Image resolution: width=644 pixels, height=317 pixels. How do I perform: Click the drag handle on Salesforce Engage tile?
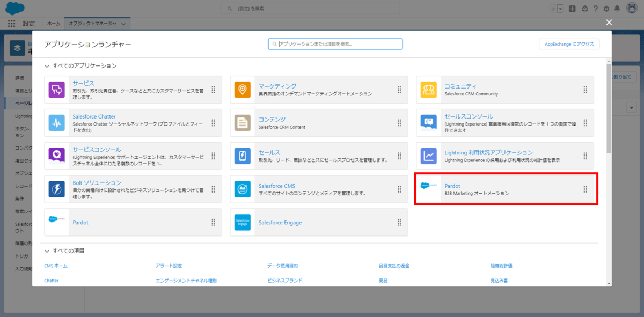[399, 223]
